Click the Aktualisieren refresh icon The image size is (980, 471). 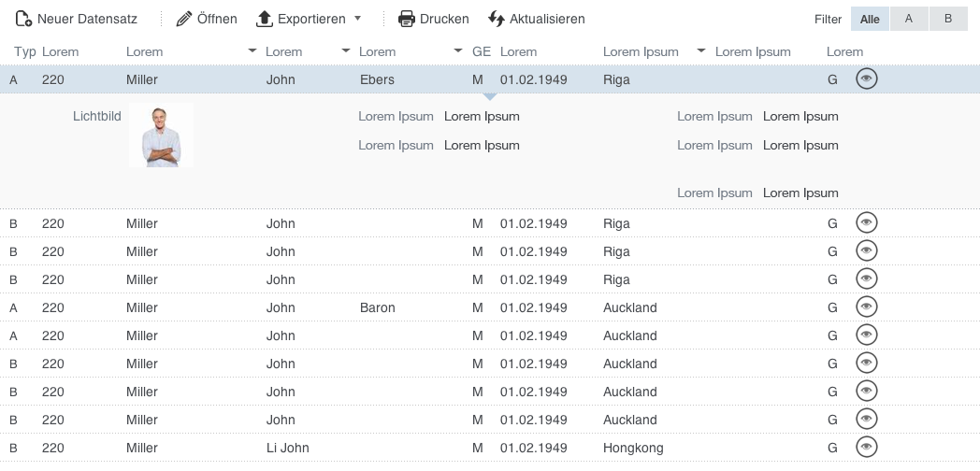tap(497, 19)
